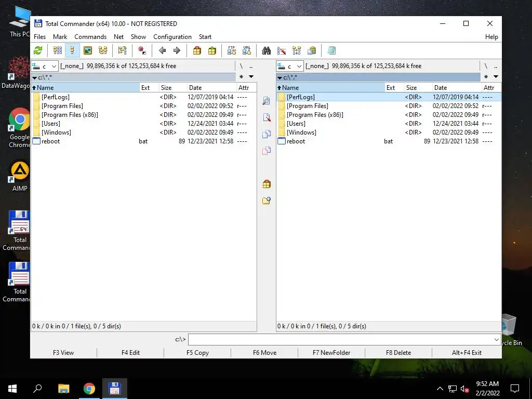The image size is (532, 399).
Task: Select reboot bat file in left panel
Action: 144,141
